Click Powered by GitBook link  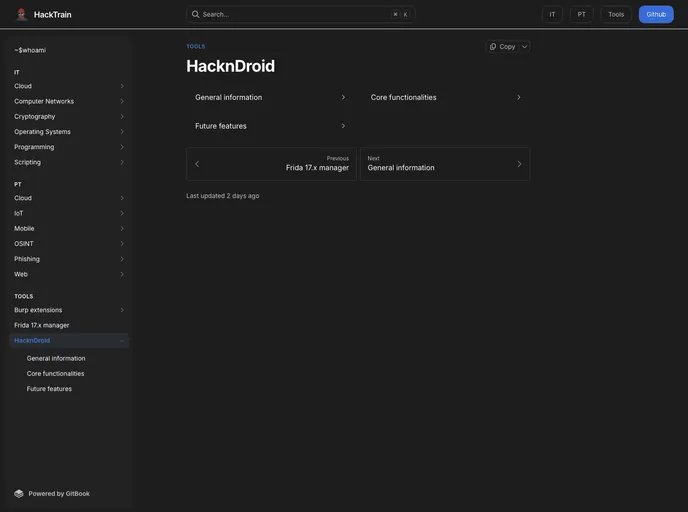tap(52, 494)
